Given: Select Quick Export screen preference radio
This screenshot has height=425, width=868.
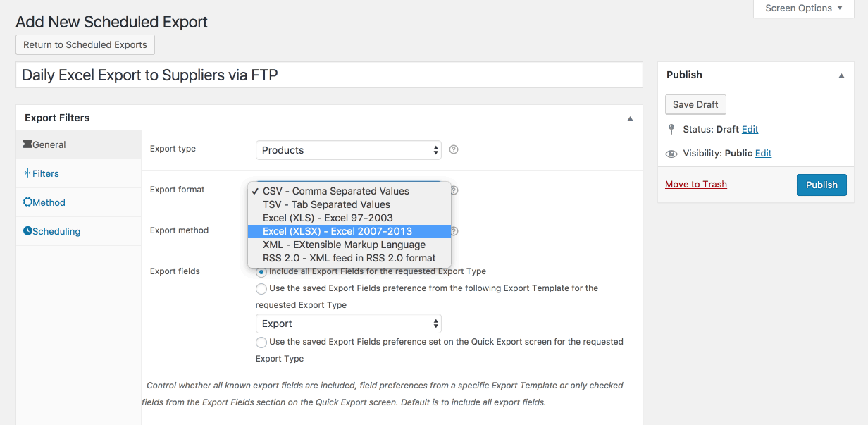Looking at the screenshot, I should coord(261,342).
